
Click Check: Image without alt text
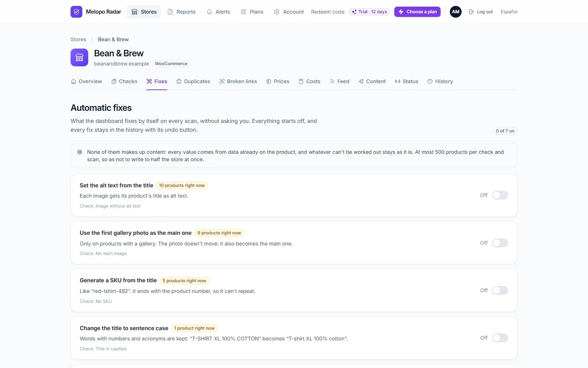pos(110,206)
